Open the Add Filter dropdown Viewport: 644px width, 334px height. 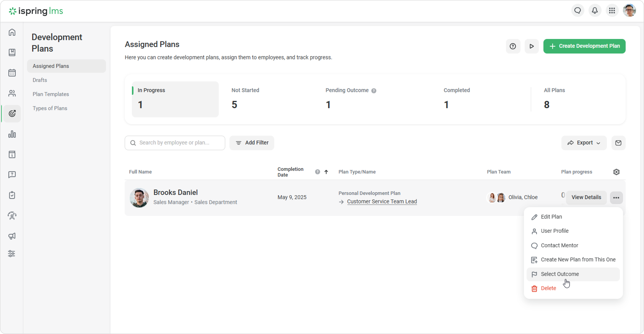(252, 143)
